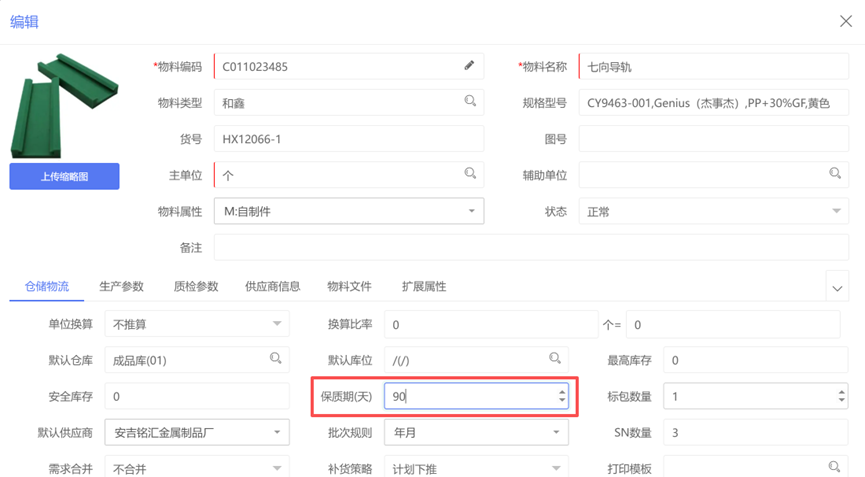The image size is (865, 477).
Task: Expand more tabs chevron button
Action: tap(837, 288)
